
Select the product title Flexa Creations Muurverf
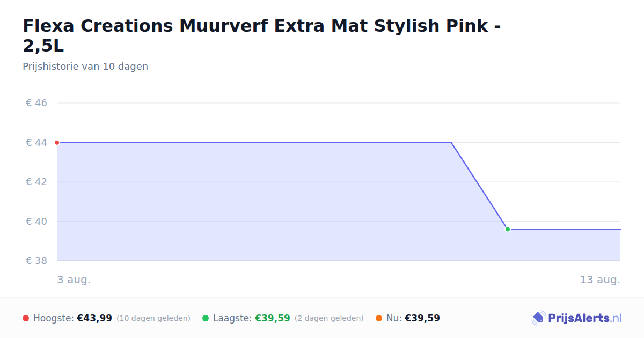click(262, 35)
